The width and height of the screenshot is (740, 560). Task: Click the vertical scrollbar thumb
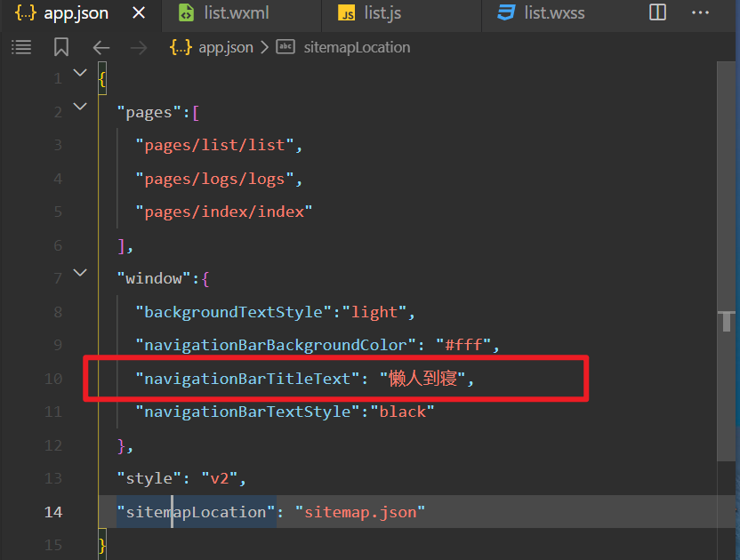726,261
